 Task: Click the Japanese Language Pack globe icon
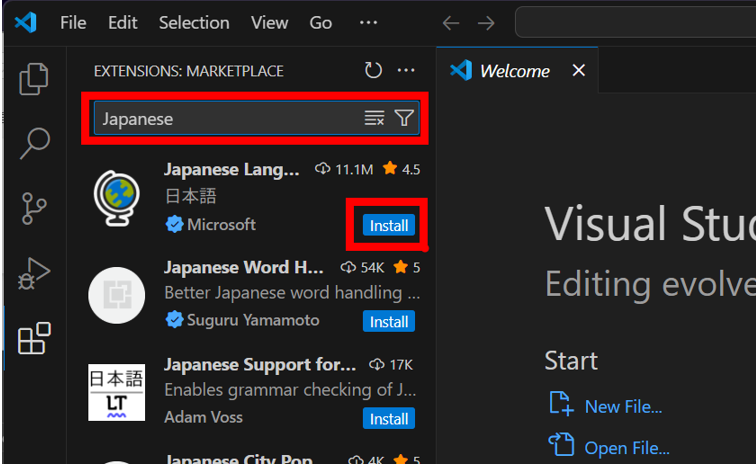point(117,198)
